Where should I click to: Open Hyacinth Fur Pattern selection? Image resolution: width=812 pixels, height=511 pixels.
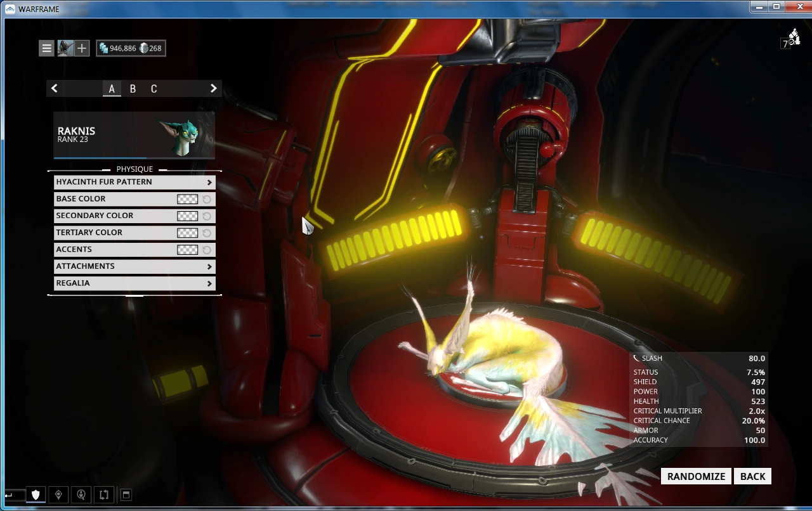coord(134,182)
